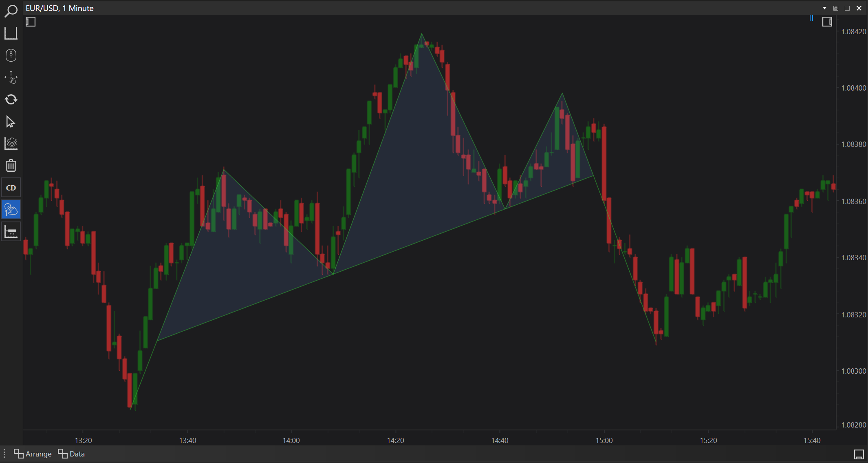
Task: Select the mouse scroll zoom tool
Action: [x=11, y=55]
